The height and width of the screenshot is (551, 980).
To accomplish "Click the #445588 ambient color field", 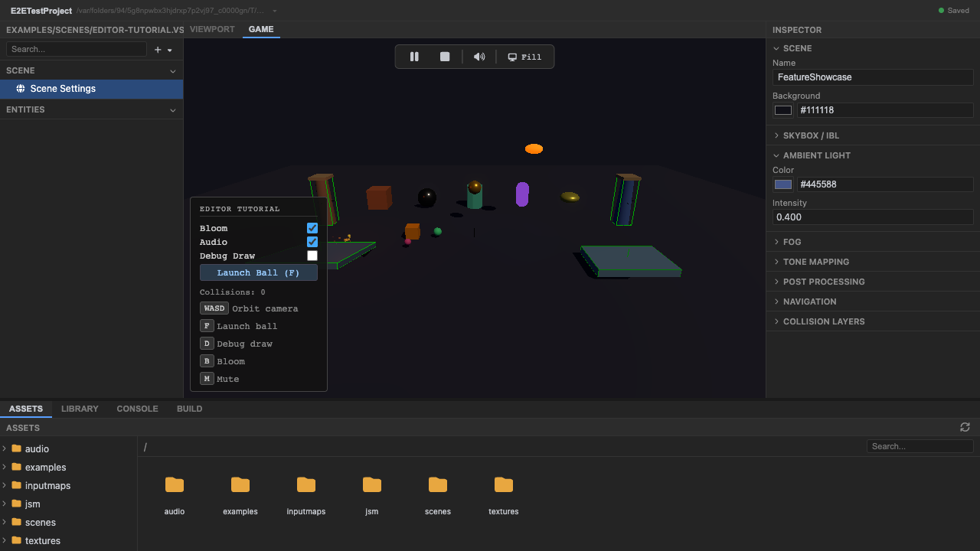I will click(885, 184).
